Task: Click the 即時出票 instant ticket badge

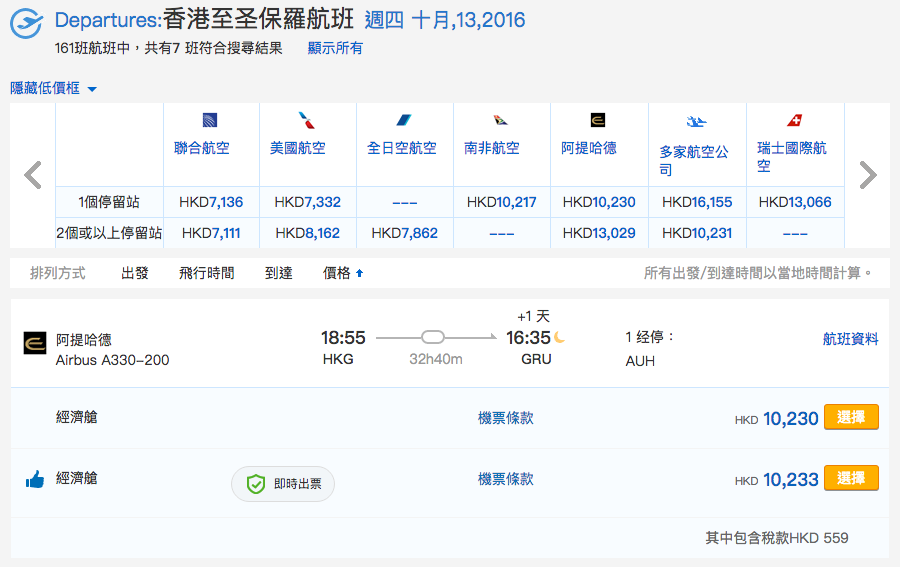Action: point(283,484)
